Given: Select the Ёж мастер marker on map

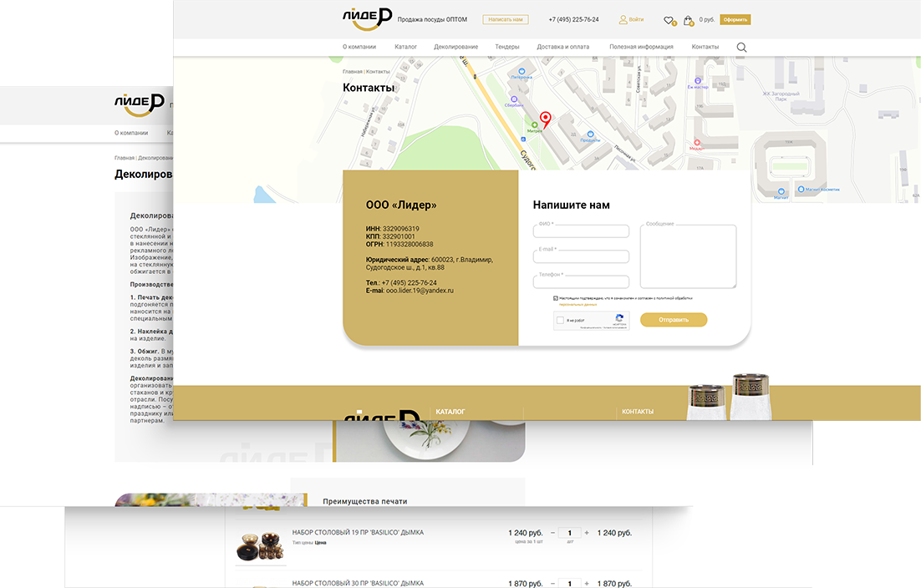Looking at the screenshot, I should (698, 81).
